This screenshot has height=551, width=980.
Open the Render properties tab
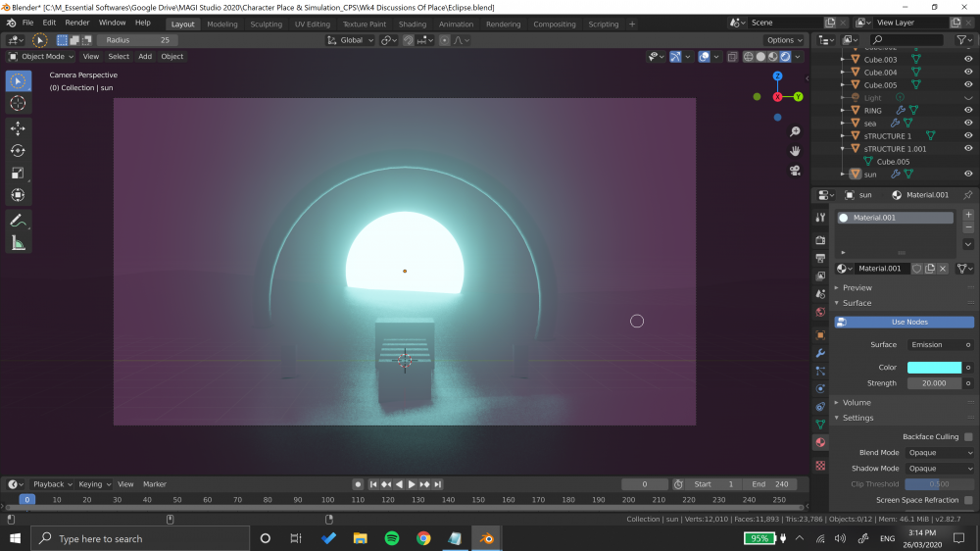820,240
